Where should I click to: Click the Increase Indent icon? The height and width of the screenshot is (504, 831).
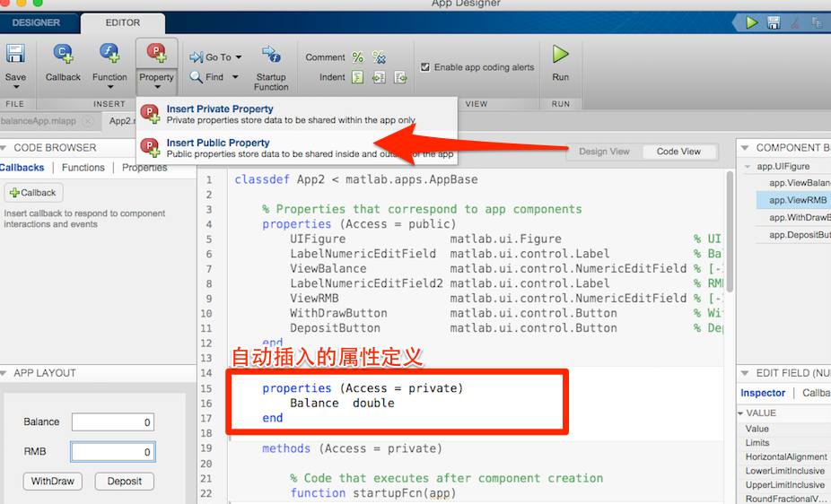[x=379, y=78]
